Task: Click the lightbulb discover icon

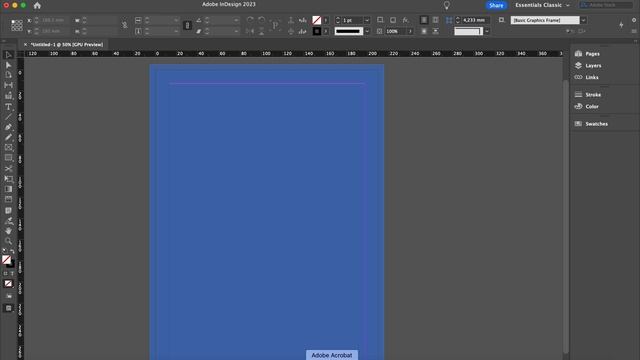Action: (447, 5)
